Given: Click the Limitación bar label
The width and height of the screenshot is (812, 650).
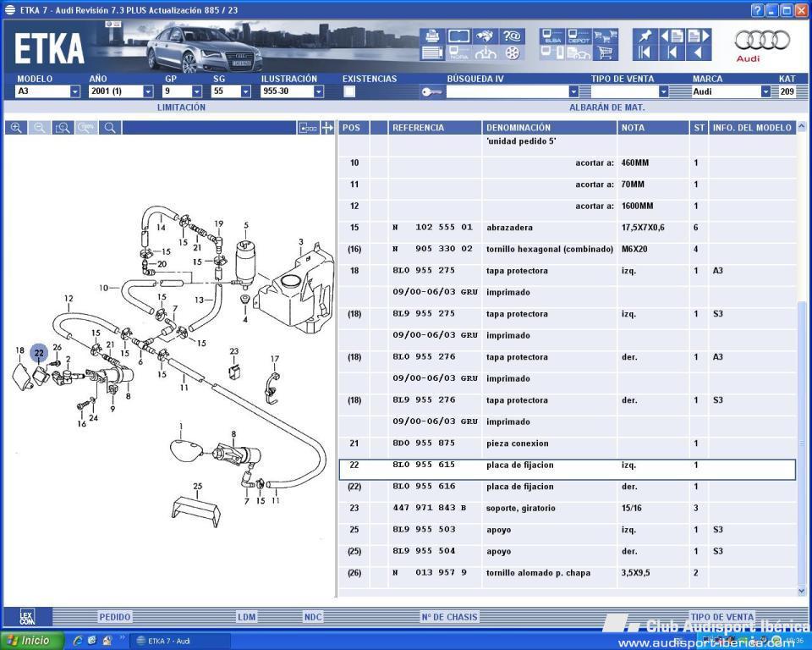Looking at the screenshot, I should click(x=181, y=107).
